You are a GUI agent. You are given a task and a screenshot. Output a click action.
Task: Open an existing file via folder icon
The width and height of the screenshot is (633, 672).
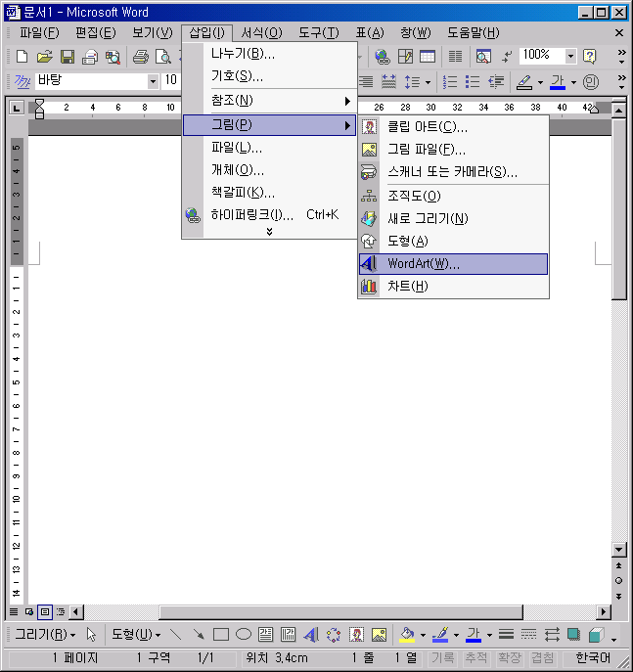45,57
